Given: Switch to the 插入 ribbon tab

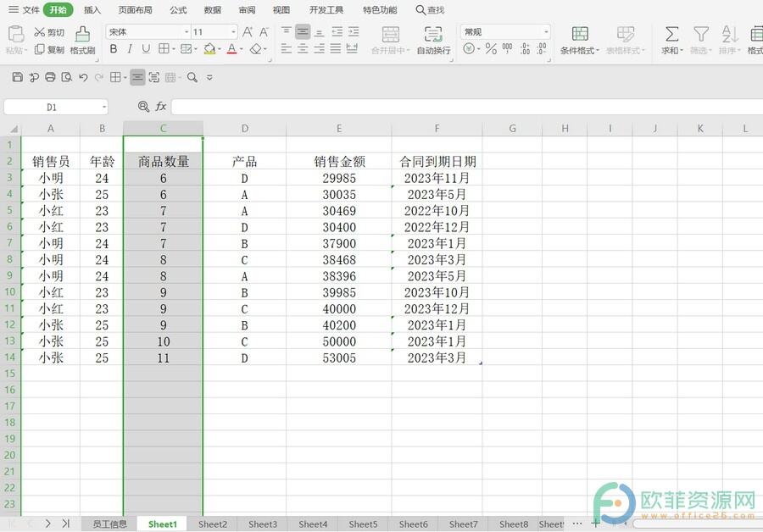Looking at the screenshot, I should pyautogui.click(x=92, y=9).
